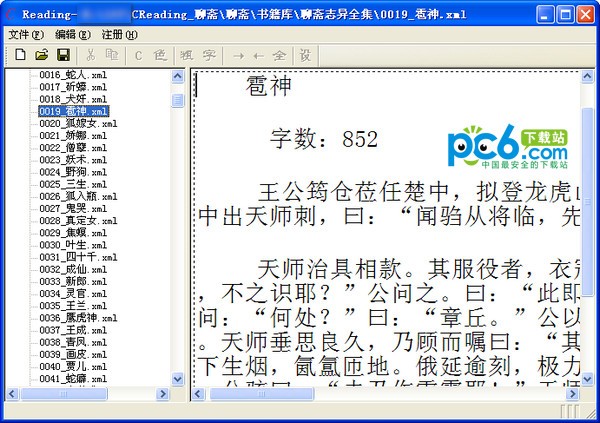Select 0024_野狗.xml in the file tree

[x=73, y=172]
